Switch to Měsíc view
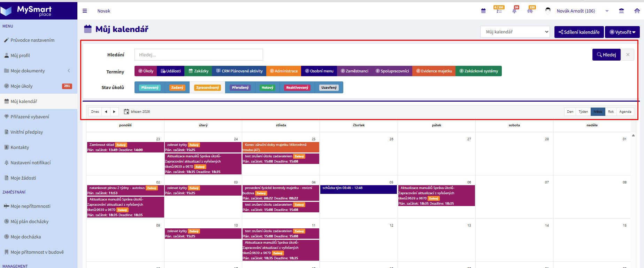644x268 pixels. point(598,112)
